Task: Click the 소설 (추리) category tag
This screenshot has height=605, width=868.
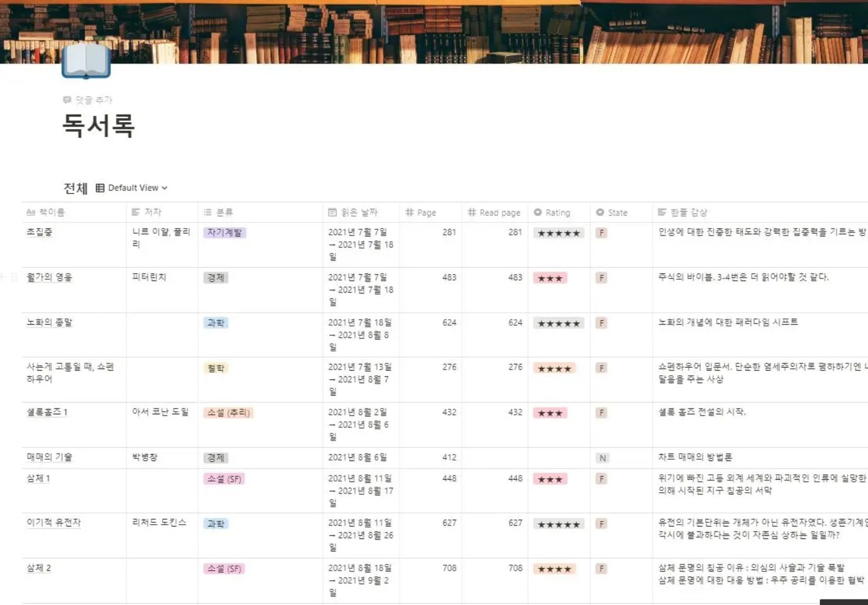Action: (x=228, y=412)
